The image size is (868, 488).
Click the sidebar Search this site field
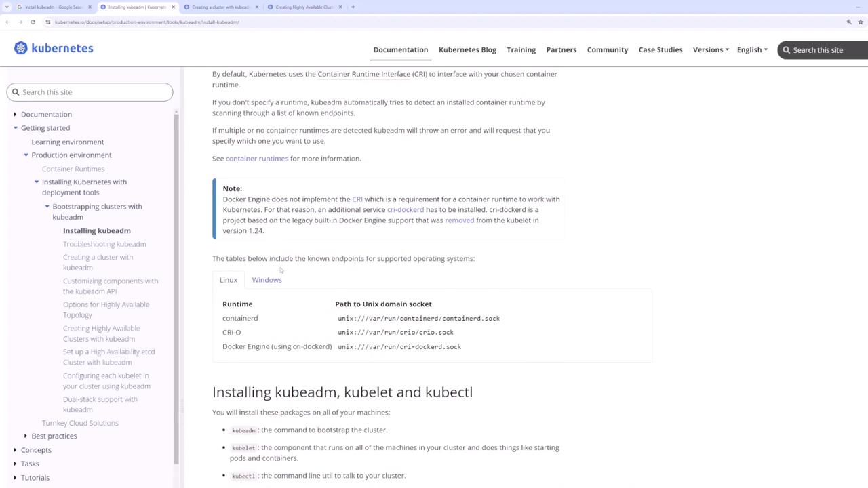pos(90,92)
